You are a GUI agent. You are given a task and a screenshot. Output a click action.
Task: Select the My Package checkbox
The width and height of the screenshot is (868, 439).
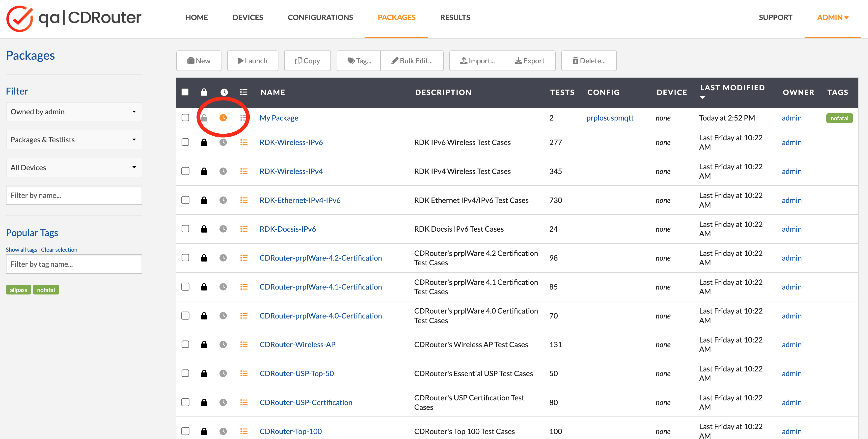click(x=185, y=118)
